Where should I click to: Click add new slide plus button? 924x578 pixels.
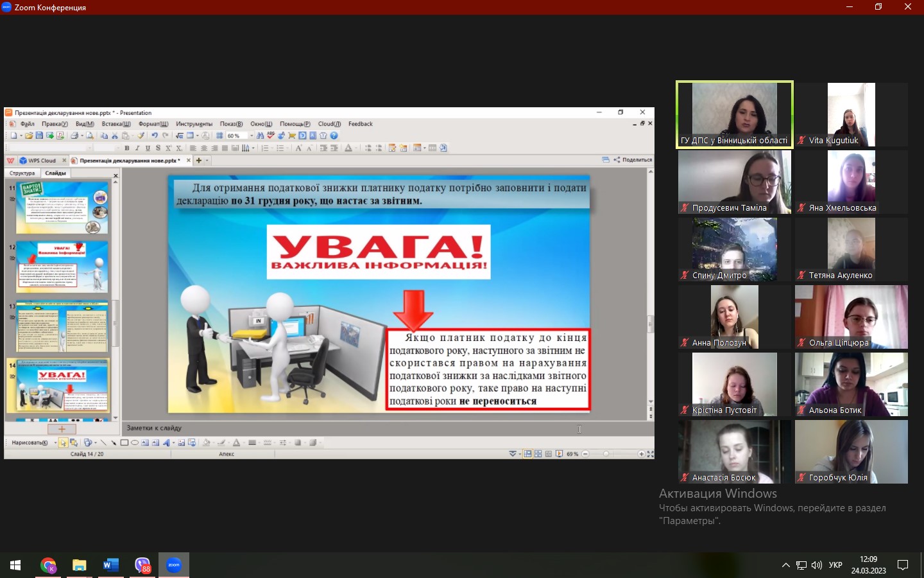(62, 429)
